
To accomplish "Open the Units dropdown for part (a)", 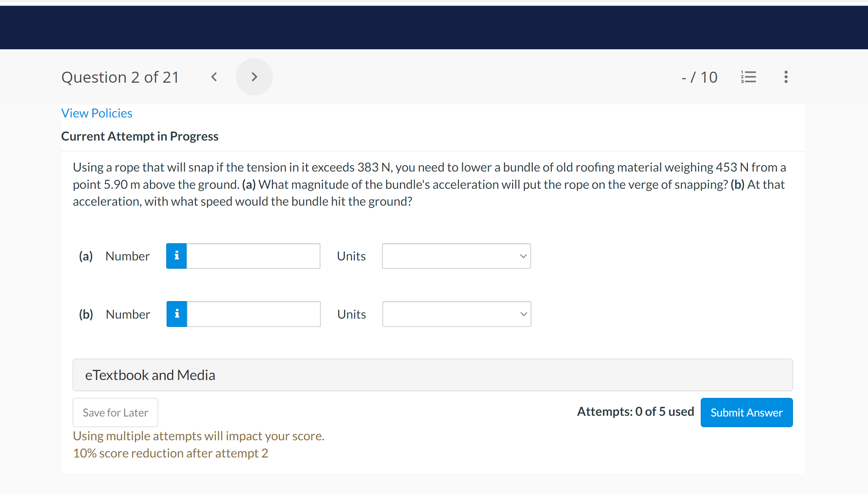I will click(x=456, y=256).
